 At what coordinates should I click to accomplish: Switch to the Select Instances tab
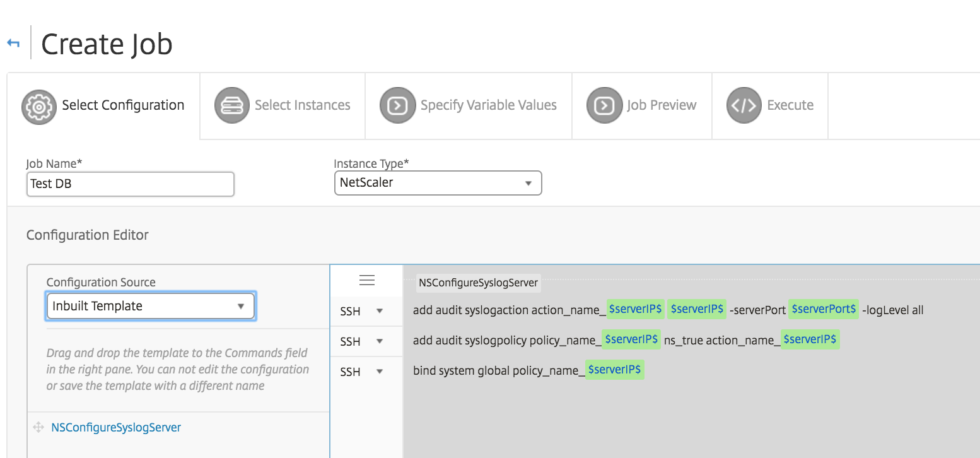(x=283, y=105)
